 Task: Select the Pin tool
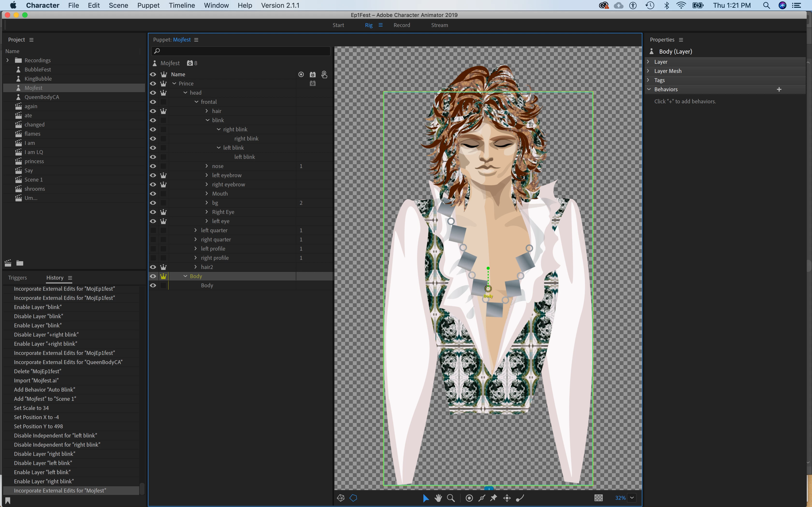(493, 498)
